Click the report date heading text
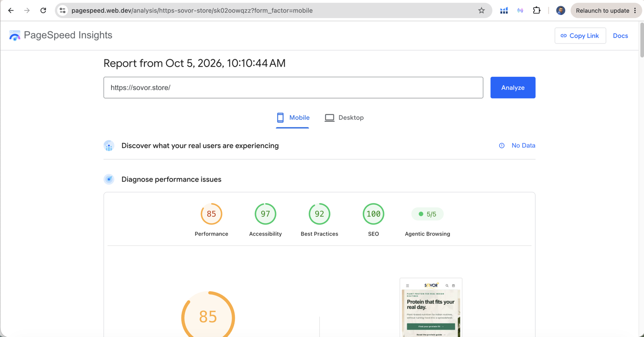Viewport: 644px width, 337px height. [x=194, y=63]
